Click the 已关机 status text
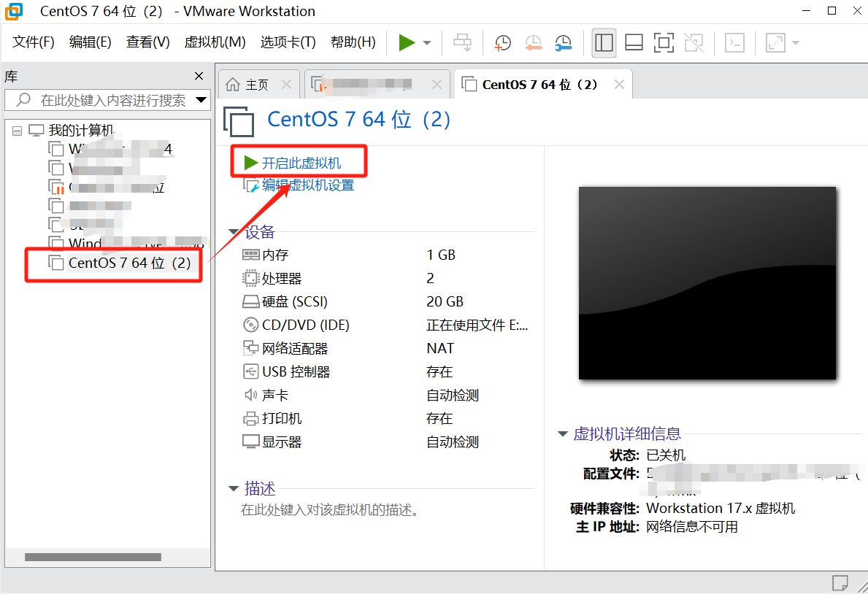Image resolution: width=868 pixels, height=594 pixels. [666, 455]
